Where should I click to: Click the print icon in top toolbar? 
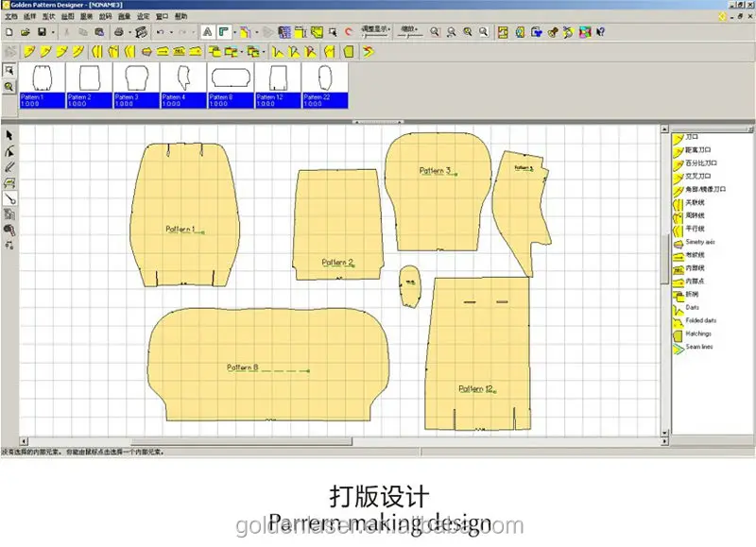pyautogui.click(x=118, y=32)
